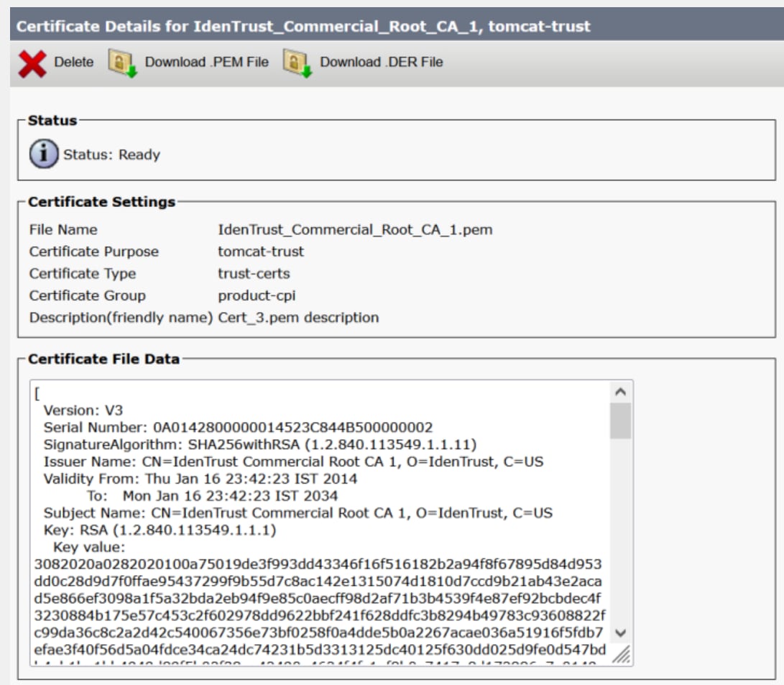The width and height of the screenshot is (784, 685).
Task: Click the Serial Number line in certificate data
Action: pos(238,428)
